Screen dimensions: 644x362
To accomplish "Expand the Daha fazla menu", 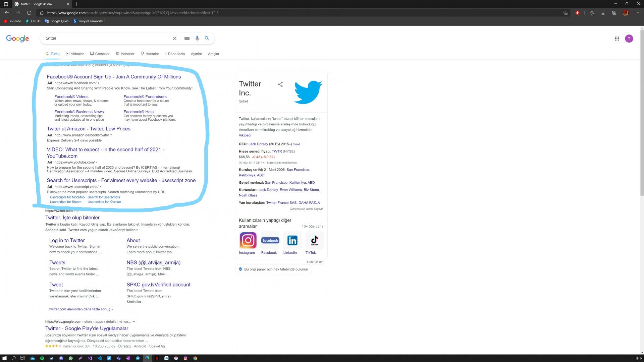I will click(x=175, y=54).
